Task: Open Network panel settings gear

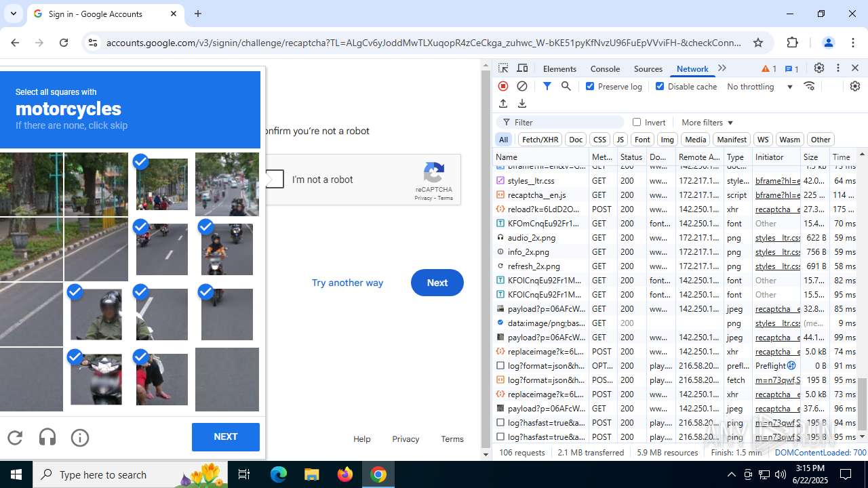Action: [854, 86]
